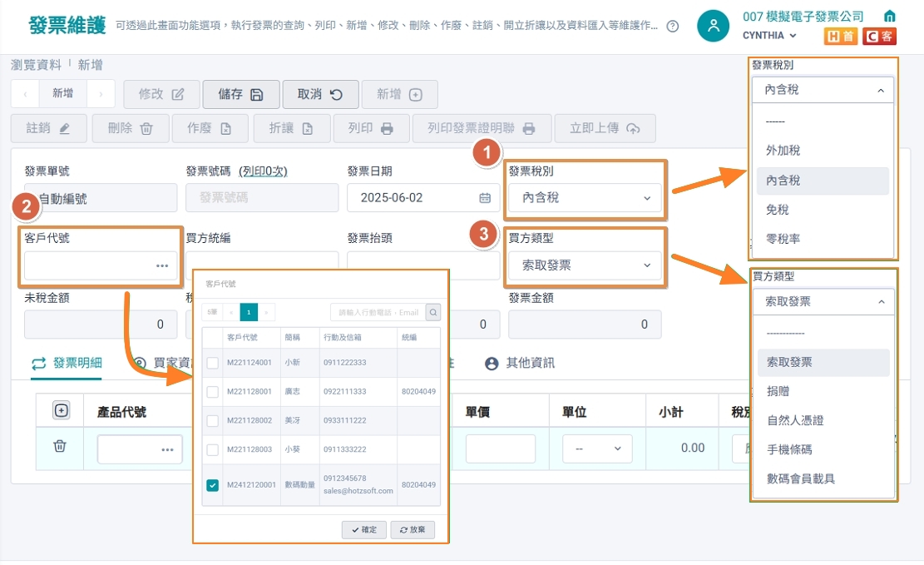The width and height of the screenshot is (924, 565).
Task: Expand the CYNTHIA user menu
Action: point(769,36)
